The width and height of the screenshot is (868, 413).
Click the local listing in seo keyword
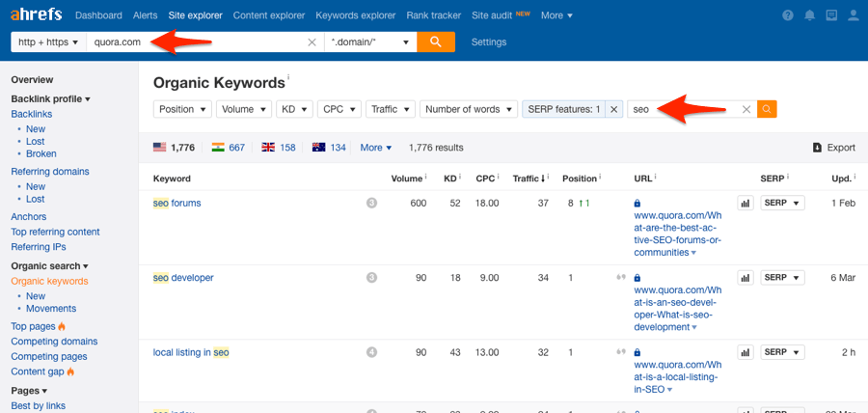pos(191,351)
